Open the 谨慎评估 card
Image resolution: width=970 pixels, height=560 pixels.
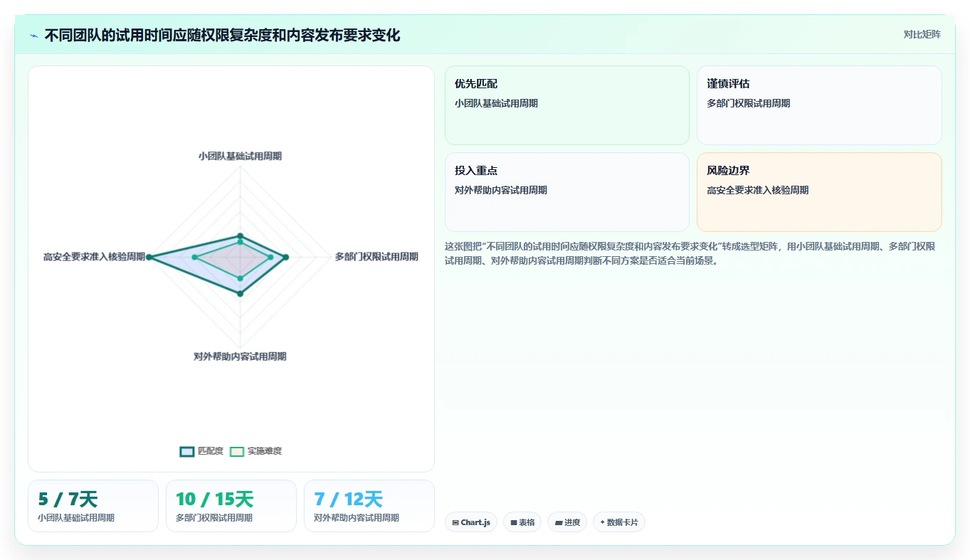(x=819, y=105)
